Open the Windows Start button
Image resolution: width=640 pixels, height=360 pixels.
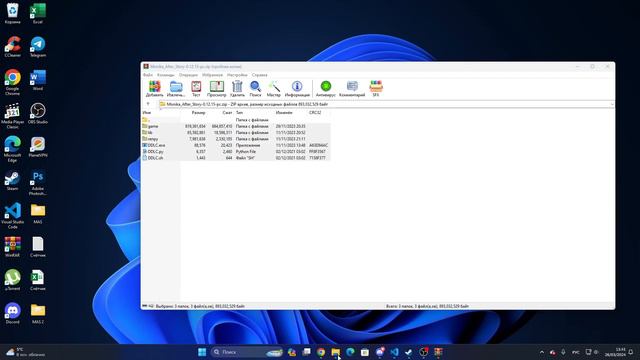coord(202,352)
